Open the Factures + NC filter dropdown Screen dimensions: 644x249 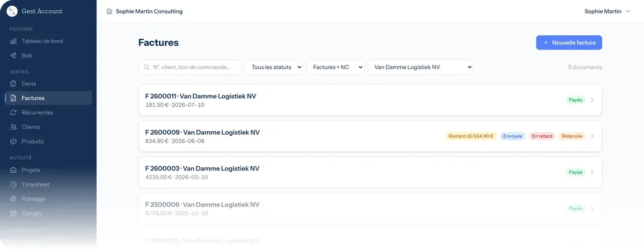(x=335, y=67)
